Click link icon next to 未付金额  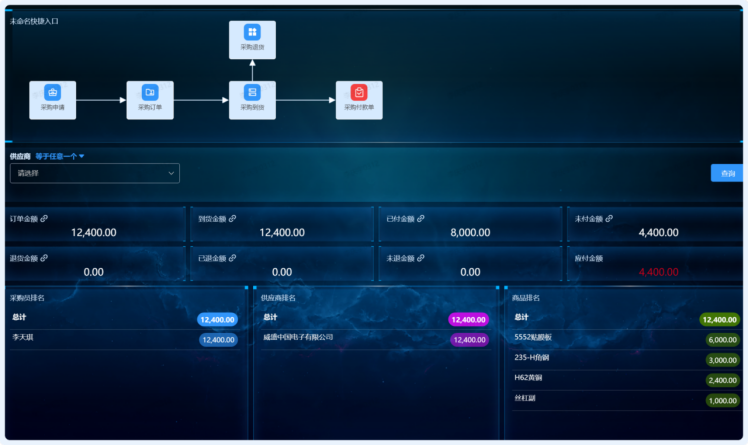pos(609,218)
